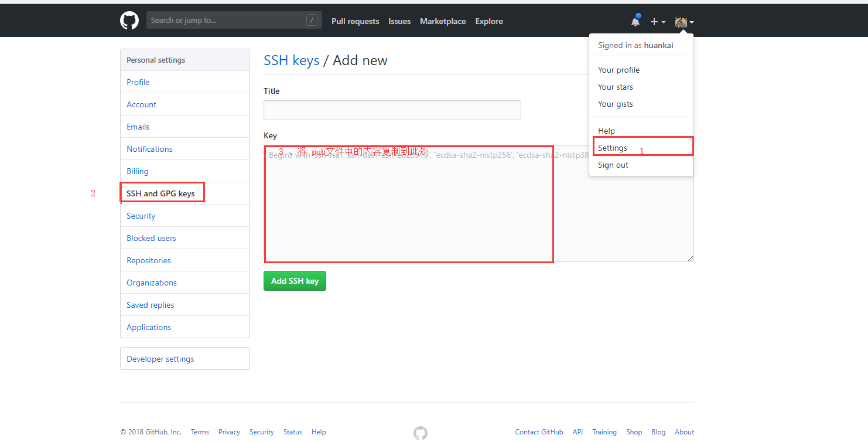Focus the Title input field

(x=392, y=110)
